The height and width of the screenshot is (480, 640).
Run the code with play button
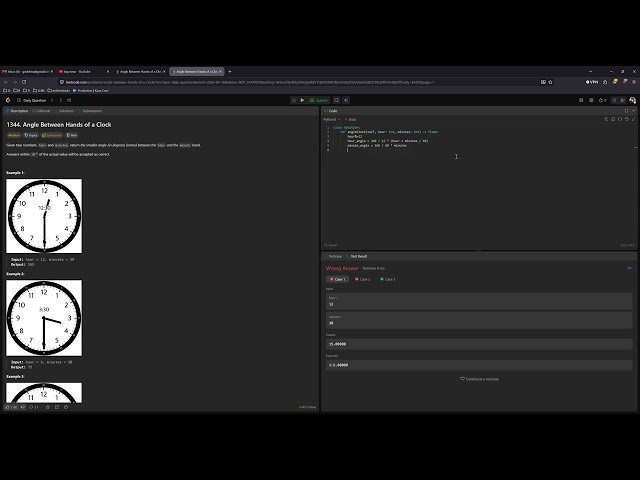(302, 100)
